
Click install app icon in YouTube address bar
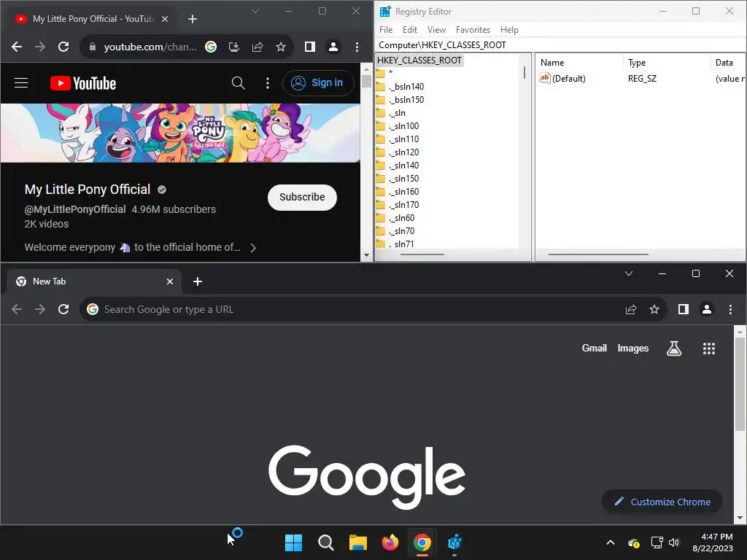point(234,47)
